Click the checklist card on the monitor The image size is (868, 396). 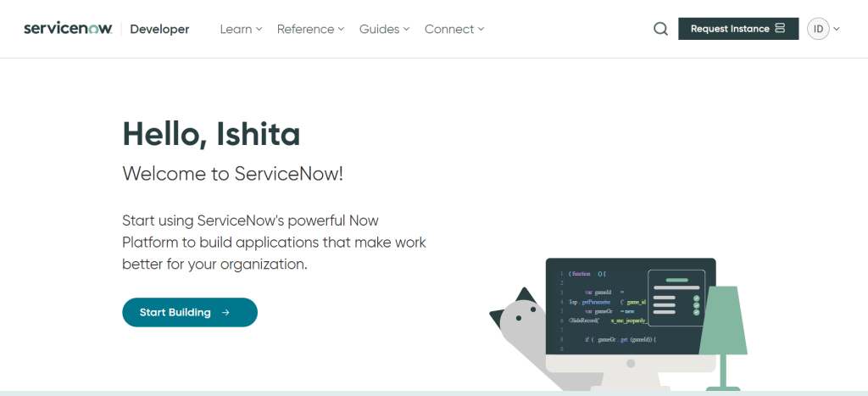click(676, 298)
